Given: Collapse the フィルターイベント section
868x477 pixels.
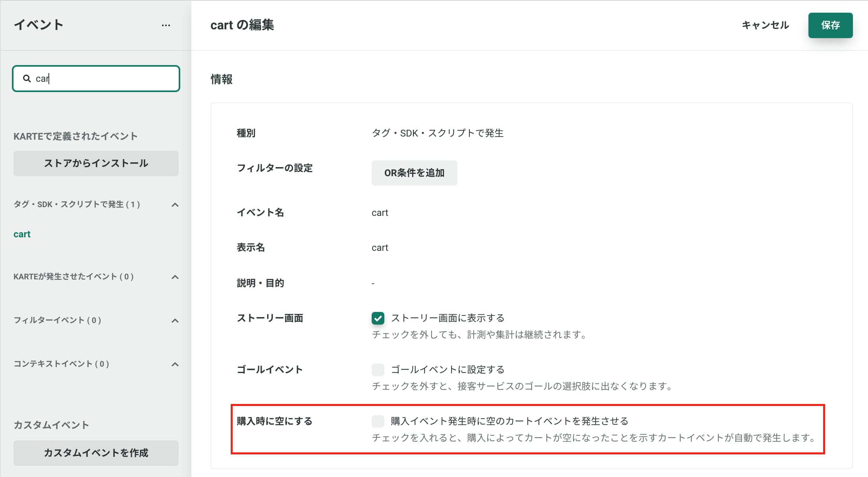Looking at the screenshot, I should click(175, 321).
